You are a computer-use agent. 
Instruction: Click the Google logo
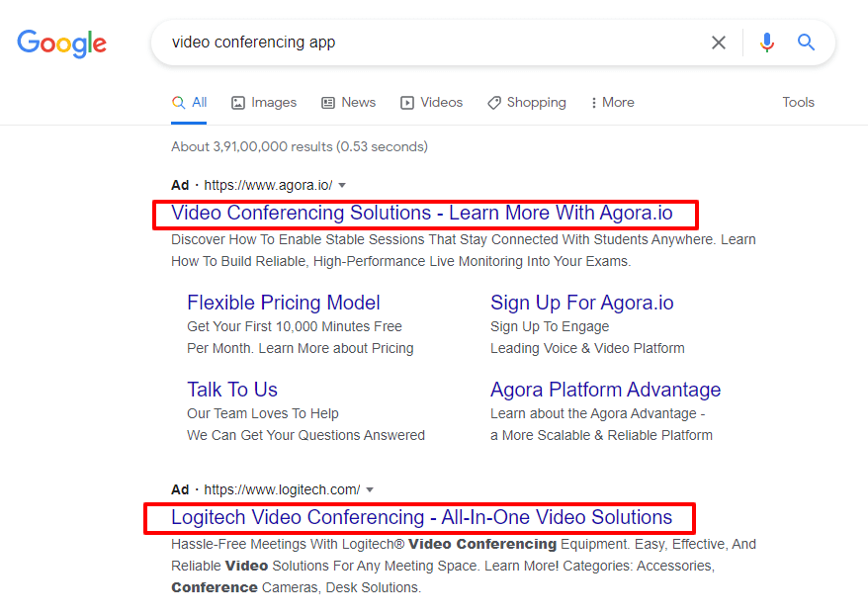[61, 44]
